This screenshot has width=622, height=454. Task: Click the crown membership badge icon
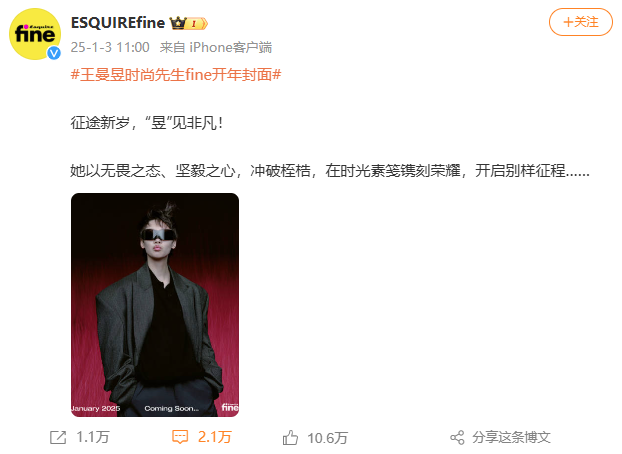click(178, 23)
